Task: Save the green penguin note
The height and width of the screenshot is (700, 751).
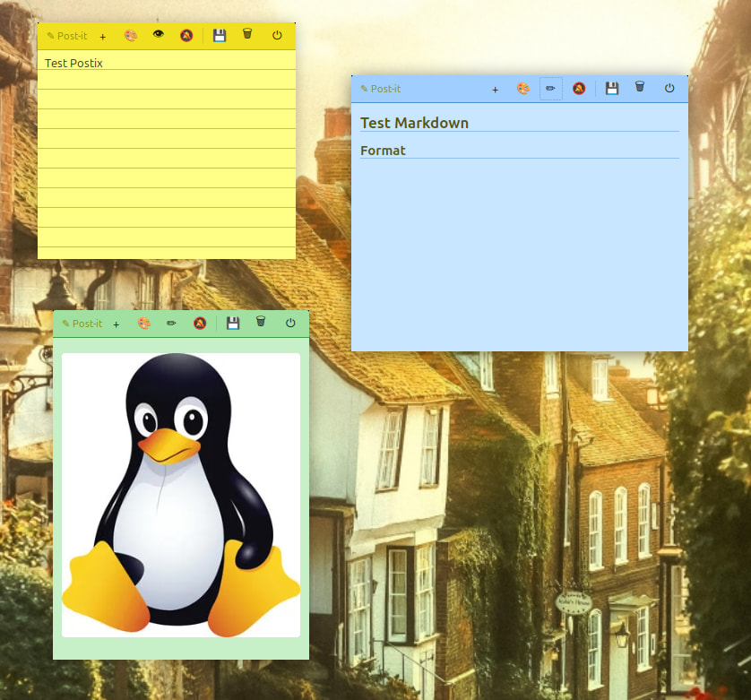Action: pos(233,324)
